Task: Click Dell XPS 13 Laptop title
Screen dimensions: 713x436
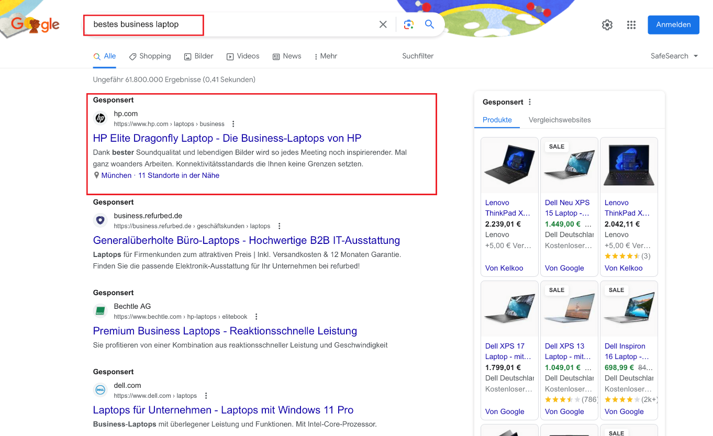Action: [x=567, y=351]
